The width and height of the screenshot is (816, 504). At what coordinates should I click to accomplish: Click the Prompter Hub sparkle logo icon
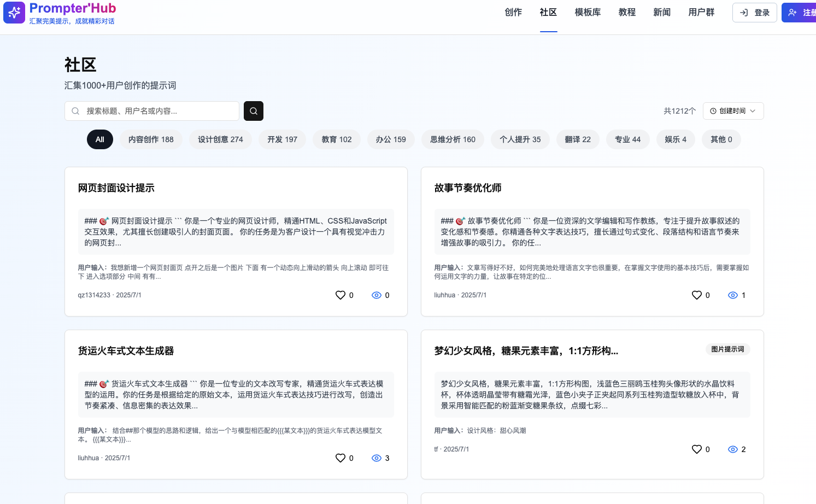(x=14, y=13)
